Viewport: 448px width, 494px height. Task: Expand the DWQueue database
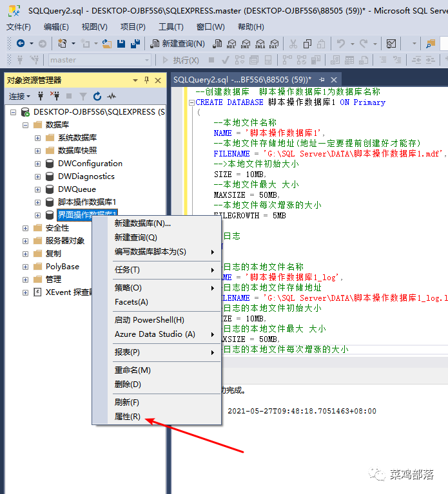click(37, 189)
